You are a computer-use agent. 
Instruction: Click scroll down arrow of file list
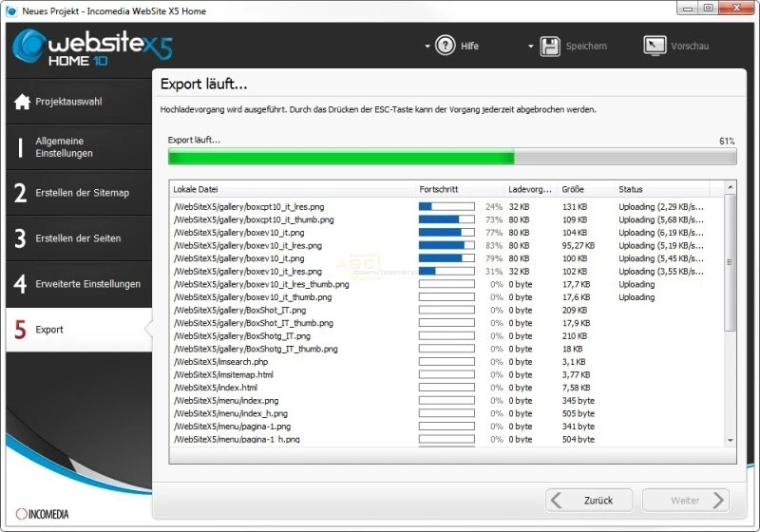click(x=731, y=441)
